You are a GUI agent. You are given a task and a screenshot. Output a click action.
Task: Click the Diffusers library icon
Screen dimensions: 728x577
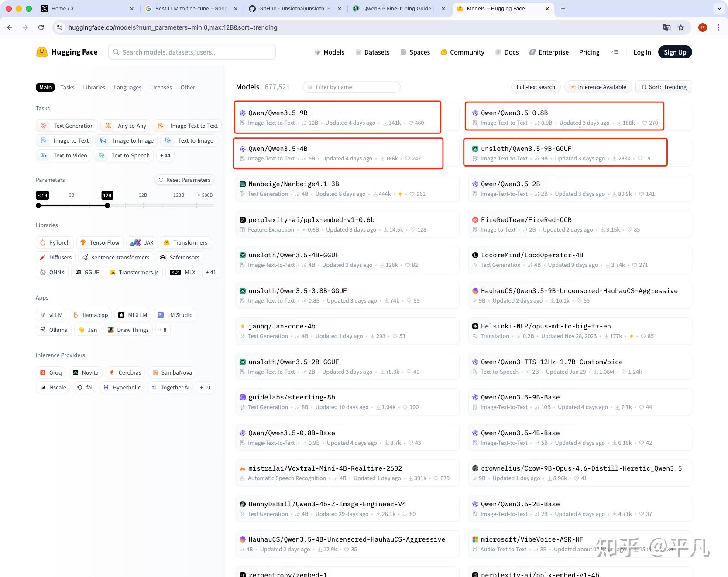[x=43, y=257]
